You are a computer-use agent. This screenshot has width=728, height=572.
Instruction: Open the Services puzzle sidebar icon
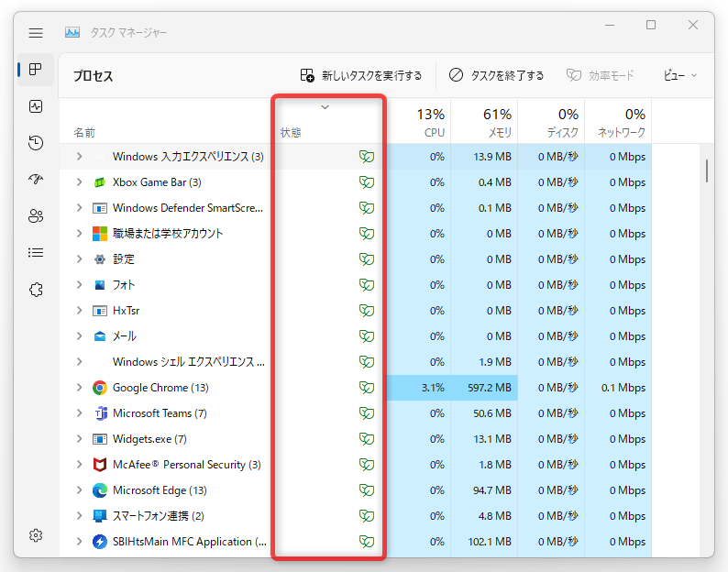pyautogui.click(x=36, y=290)
